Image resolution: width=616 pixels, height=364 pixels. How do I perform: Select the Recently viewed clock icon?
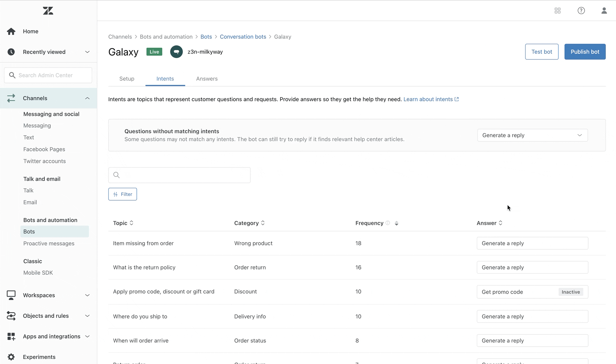pyautogui.click(x=11, y=52)
